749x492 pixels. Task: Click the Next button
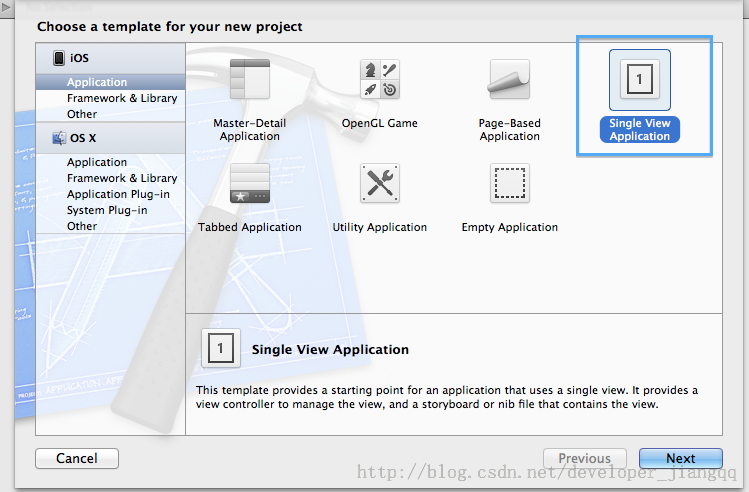coord(680,458)
